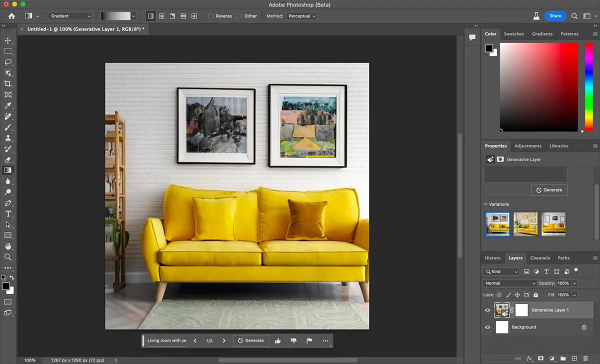Enable the Dither checkbox
The image size is (600, 364).
point(239,16)
